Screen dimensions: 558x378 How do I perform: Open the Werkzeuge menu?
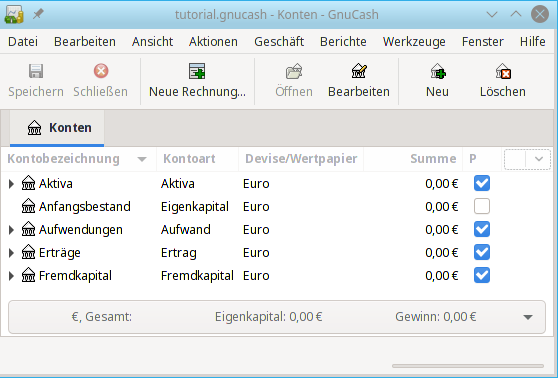tap(414, 42)
